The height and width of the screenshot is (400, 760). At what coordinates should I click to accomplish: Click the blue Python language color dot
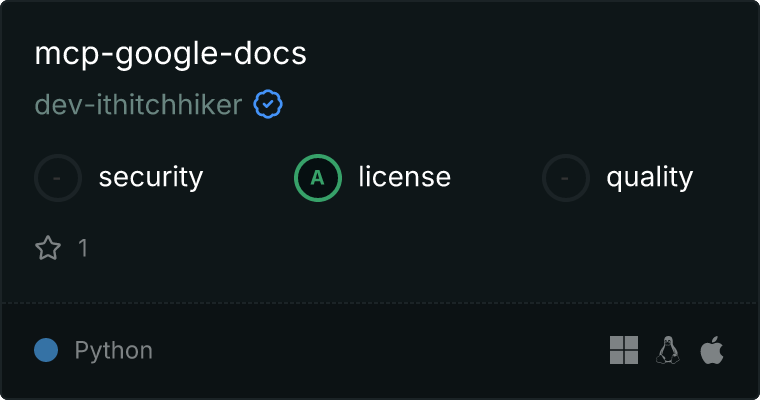[46, 350]
